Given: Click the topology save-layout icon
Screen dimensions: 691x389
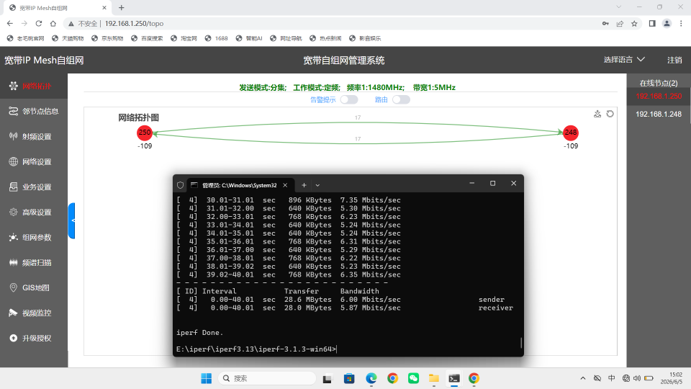Looking at the screenshot, I should (597, 114).
